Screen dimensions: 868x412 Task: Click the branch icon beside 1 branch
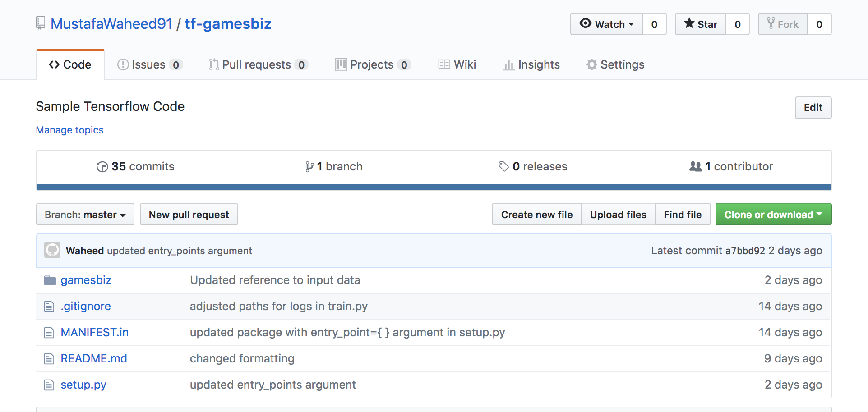(x=309, y=167)
